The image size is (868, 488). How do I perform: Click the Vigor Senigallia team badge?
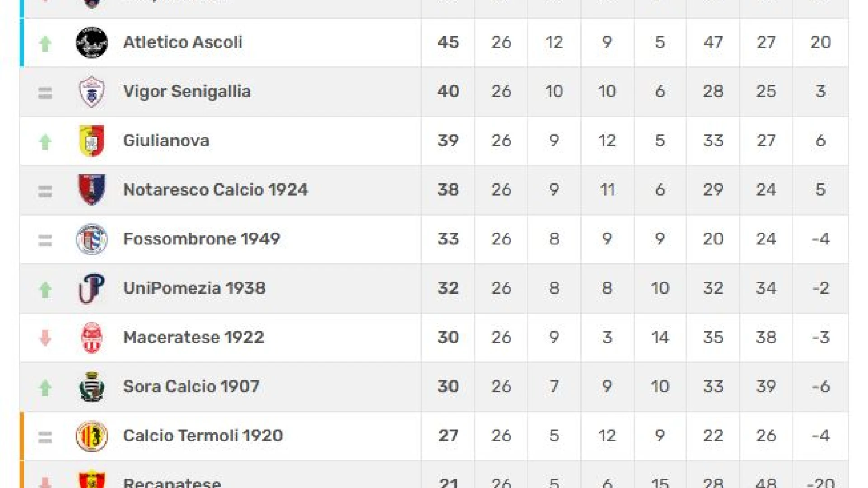coord(92,92)
